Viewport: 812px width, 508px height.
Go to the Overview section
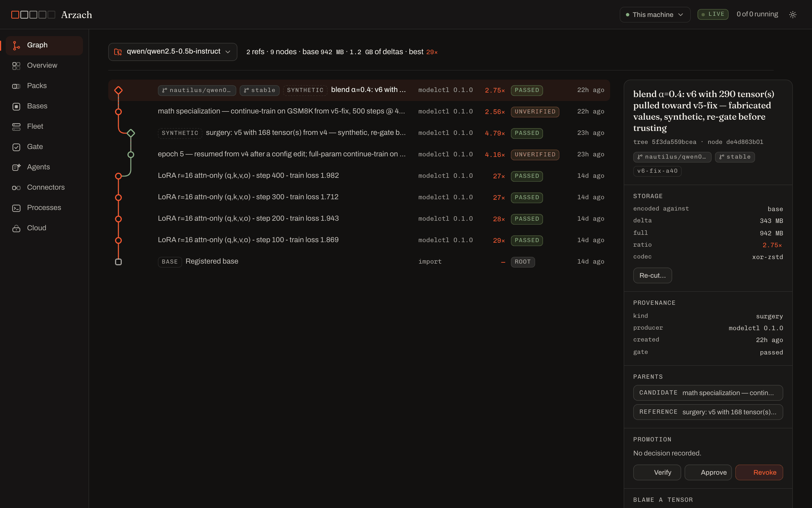[x=44, y=65]
